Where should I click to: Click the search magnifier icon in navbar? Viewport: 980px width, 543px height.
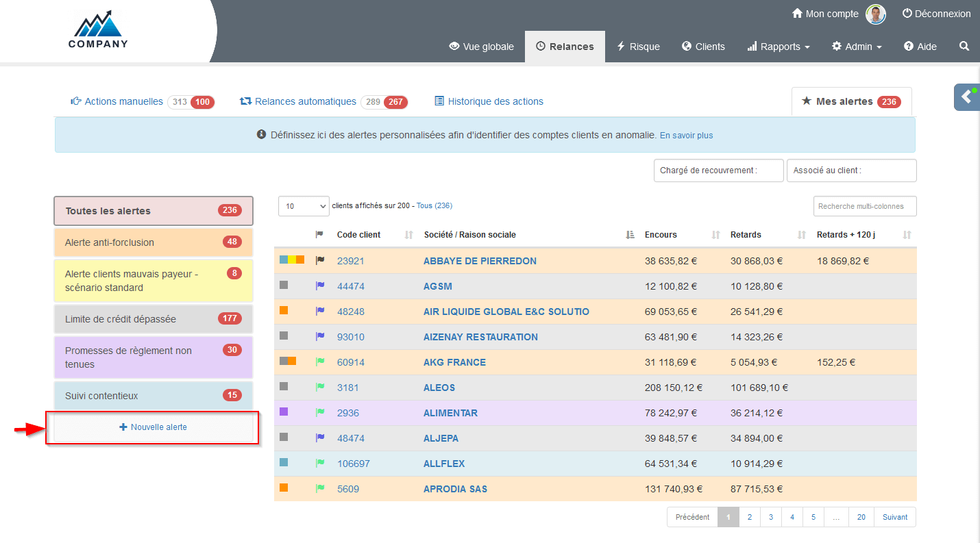tap(964, 47)
